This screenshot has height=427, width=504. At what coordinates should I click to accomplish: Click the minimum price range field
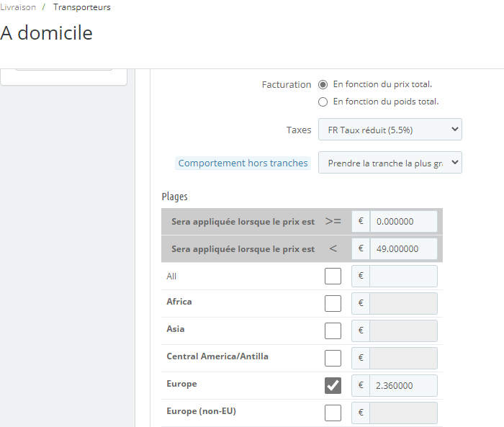tap(403, 222)
